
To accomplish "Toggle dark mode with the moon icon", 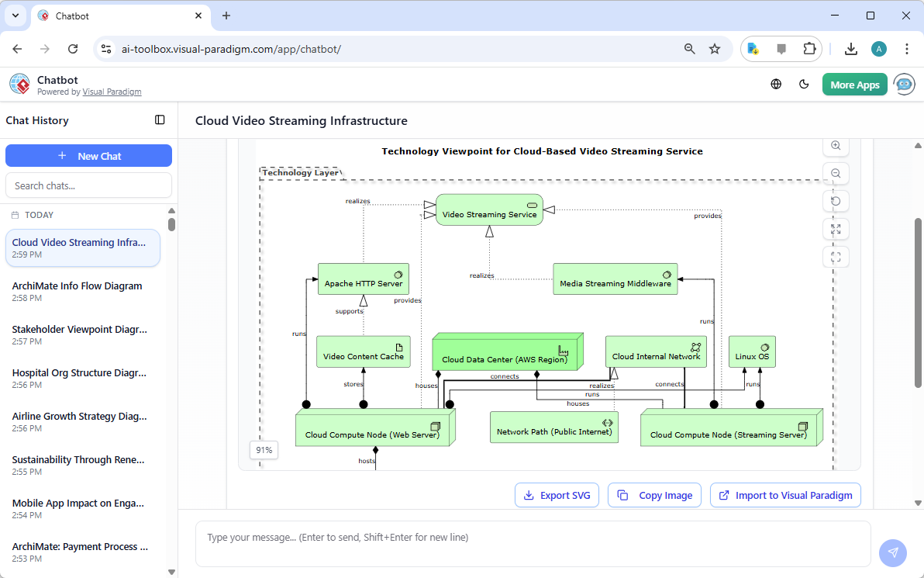I will coord(804,84).
